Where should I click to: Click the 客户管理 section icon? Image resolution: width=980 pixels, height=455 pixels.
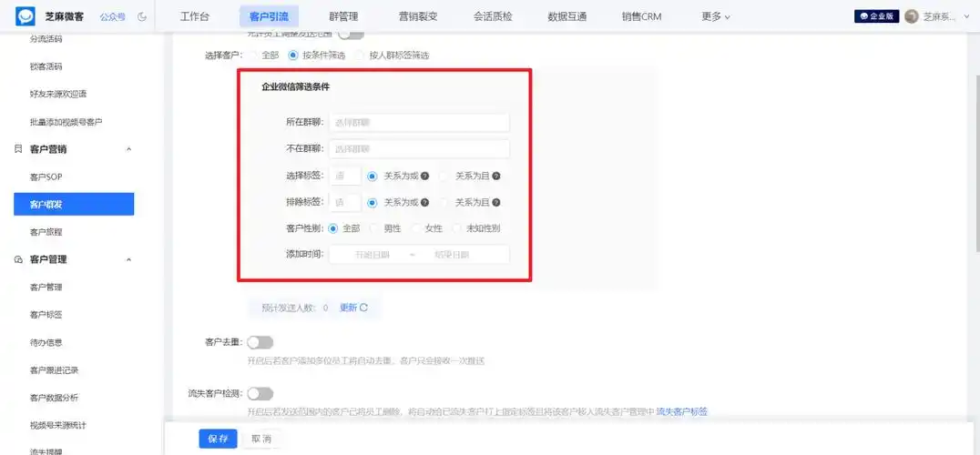pyautogui.click(x=18, y=259)
